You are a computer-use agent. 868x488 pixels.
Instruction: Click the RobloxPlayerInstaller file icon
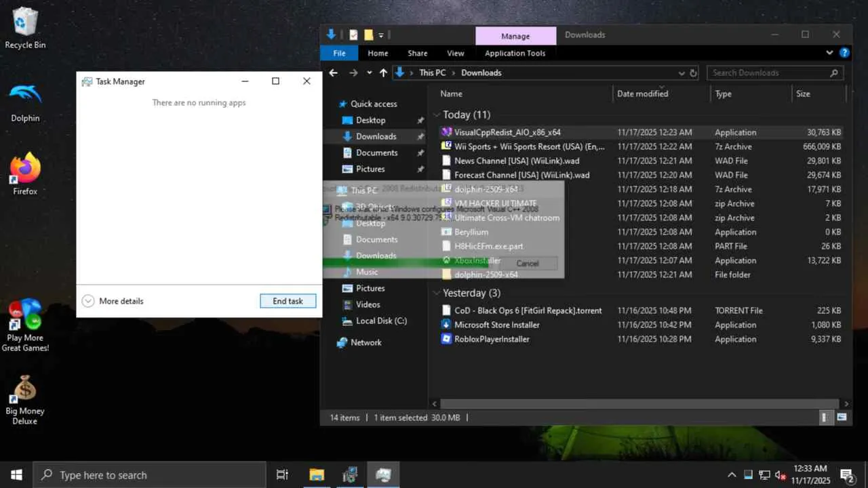446,339
